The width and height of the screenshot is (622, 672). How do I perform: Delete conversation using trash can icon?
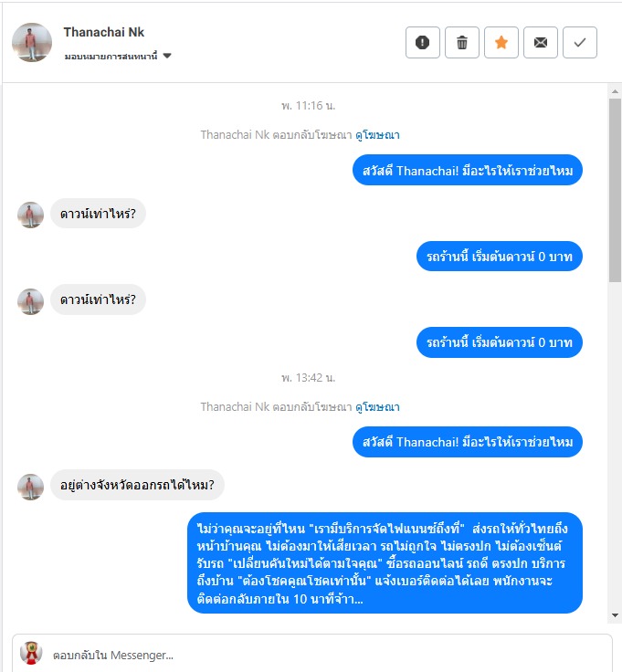coord(461,42)
